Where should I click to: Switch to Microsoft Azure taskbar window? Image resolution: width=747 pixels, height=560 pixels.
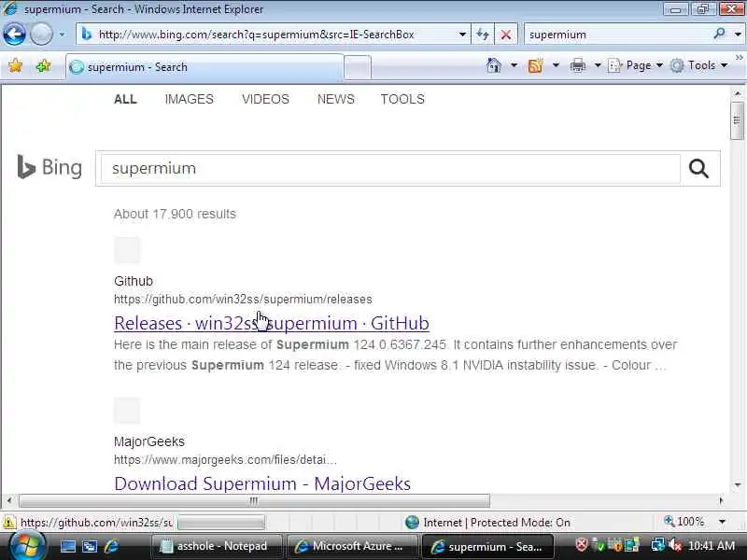pyautogui.click(x=353, y=546)
